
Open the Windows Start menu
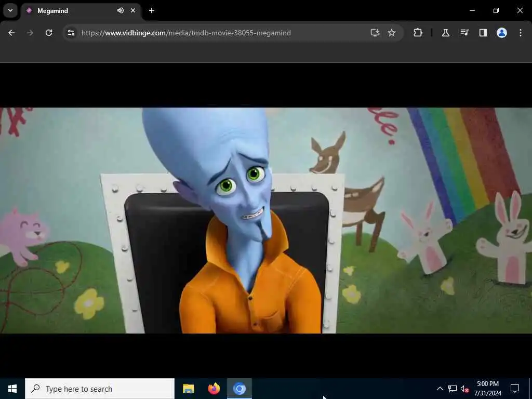12,389
